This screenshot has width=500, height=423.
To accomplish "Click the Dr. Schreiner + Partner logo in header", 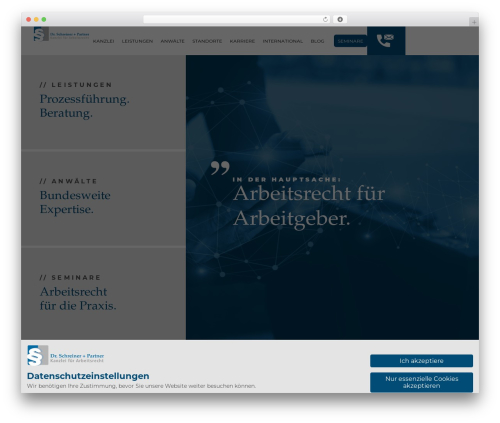I will pos(61,34).
